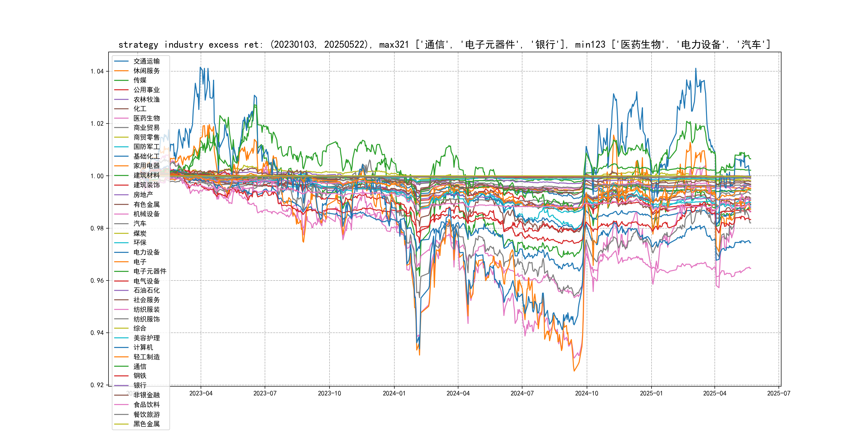Screen dimensions: 868x434
Task: Click the 国防军工 legend entry
Action: pyautogui.click(x=146, y=147)
